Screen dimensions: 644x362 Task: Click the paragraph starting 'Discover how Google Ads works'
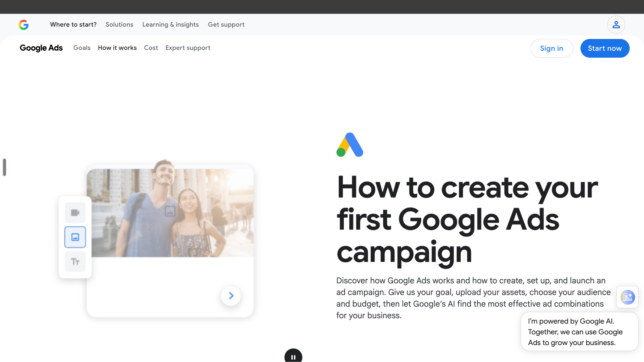[473, 298]
